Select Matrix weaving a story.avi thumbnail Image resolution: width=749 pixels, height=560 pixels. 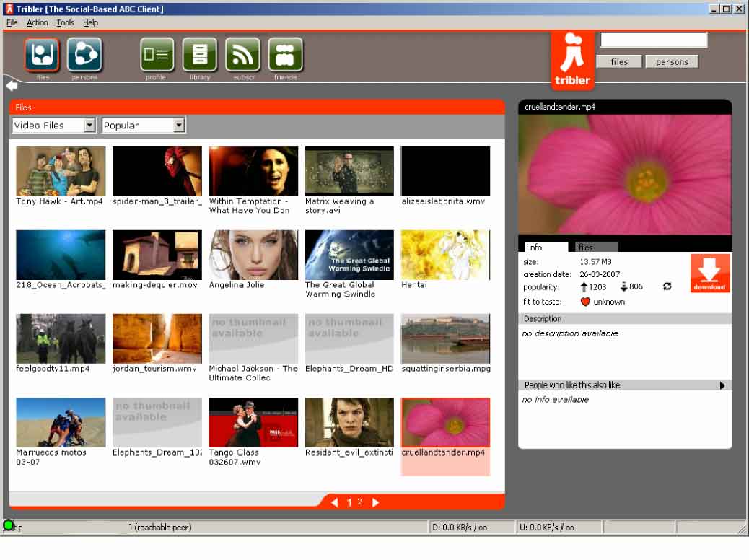pos(350,171)
